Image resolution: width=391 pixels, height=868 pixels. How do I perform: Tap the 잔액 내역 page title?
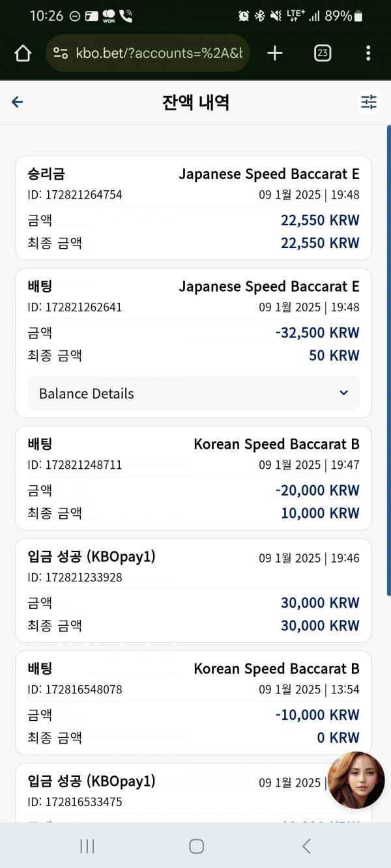pos(195,102)
